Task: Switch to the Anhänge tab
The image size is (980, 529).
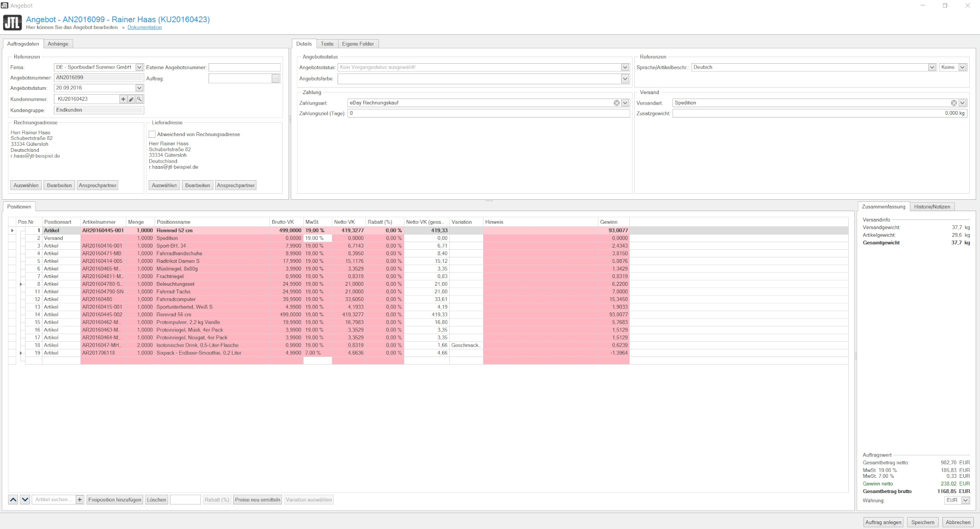Action: coord(58,44)
